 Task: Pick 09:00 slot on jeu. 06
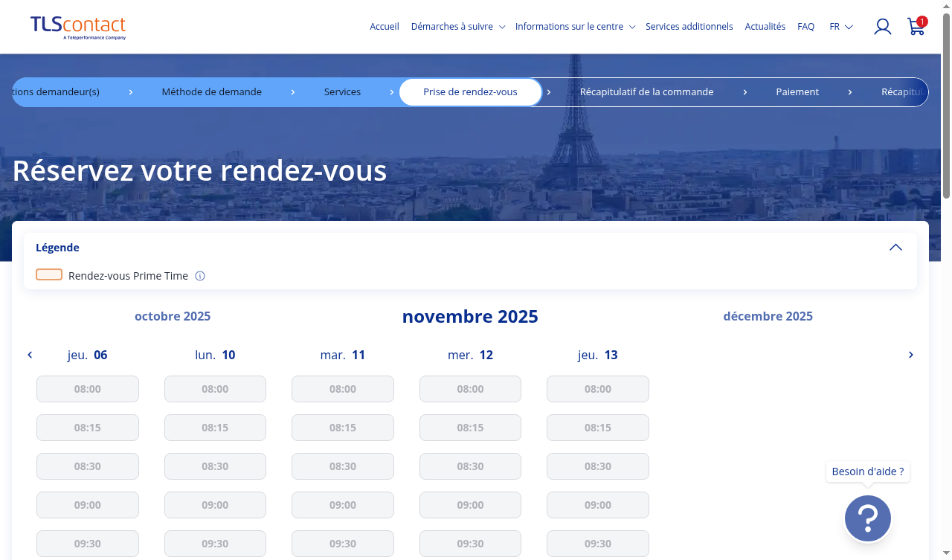coord(88,505)
